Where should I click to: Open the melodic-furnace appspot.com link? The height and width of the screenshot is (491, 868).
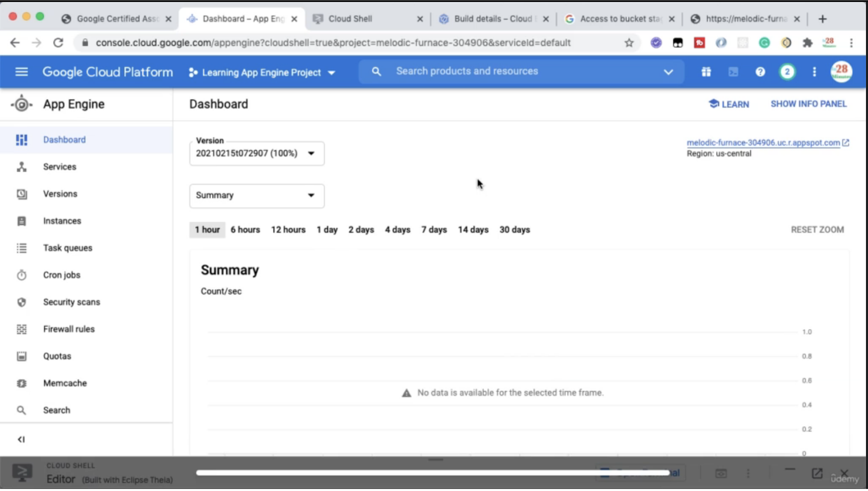pyautogui.click(x=763, y=143)
